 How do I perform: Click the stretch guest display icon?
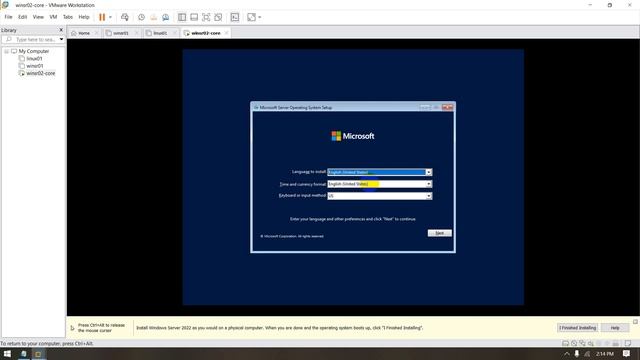pyautogui.click(x=251, y=17)
